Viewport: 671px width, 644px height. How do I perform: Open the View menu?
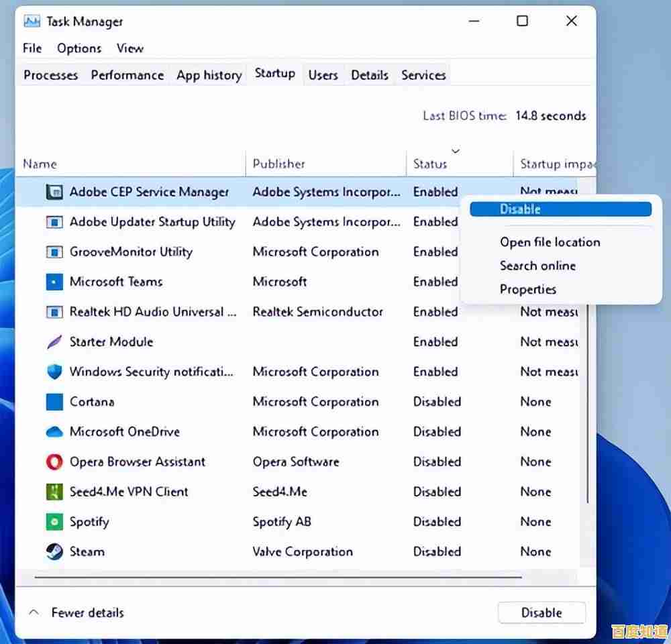[x=130, y=48]
